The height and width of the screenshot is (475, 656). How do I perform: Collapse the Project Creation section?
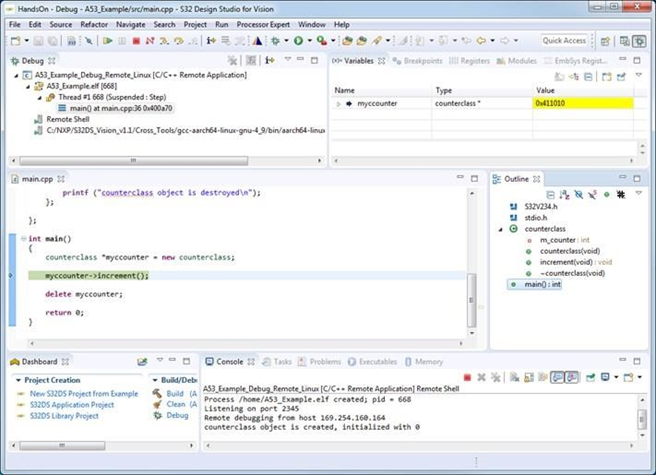(x=18, y=380)
